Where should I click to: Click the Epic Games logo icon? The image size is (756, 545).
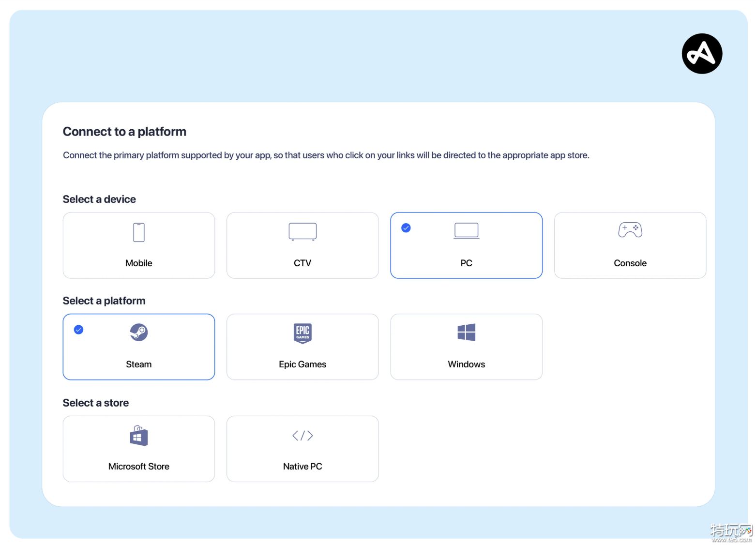coord(302,333)
